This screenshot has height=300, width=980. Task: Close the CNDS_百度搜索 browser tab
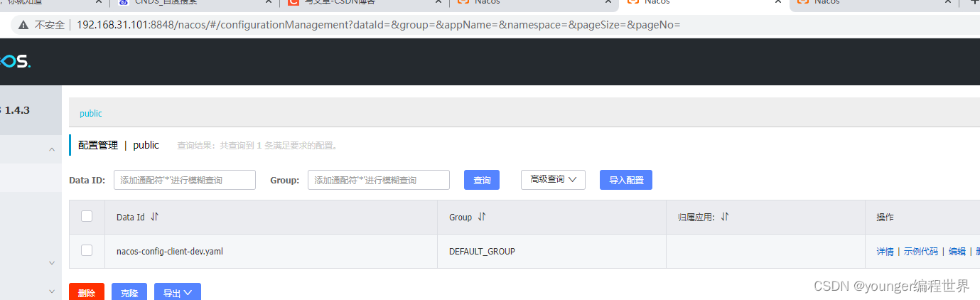pos(269,2)
